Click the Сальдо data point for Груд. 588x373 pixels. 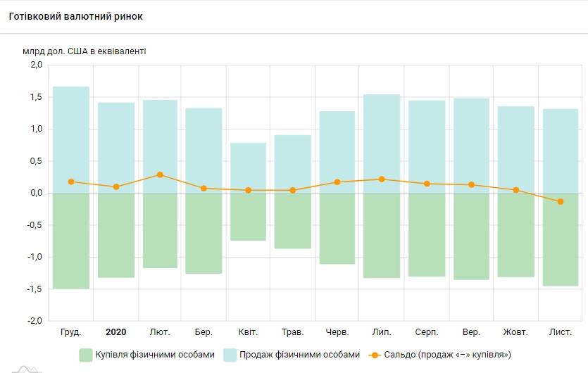pyautogui.click(x=71, y=182)
